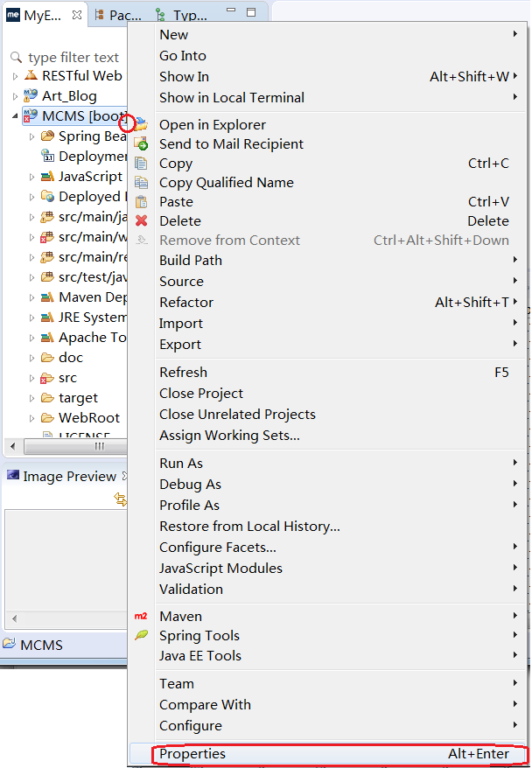Screen dimensions: 532x768
Task: Select Refresh in the context menu
Action: (x=329, y=373)
